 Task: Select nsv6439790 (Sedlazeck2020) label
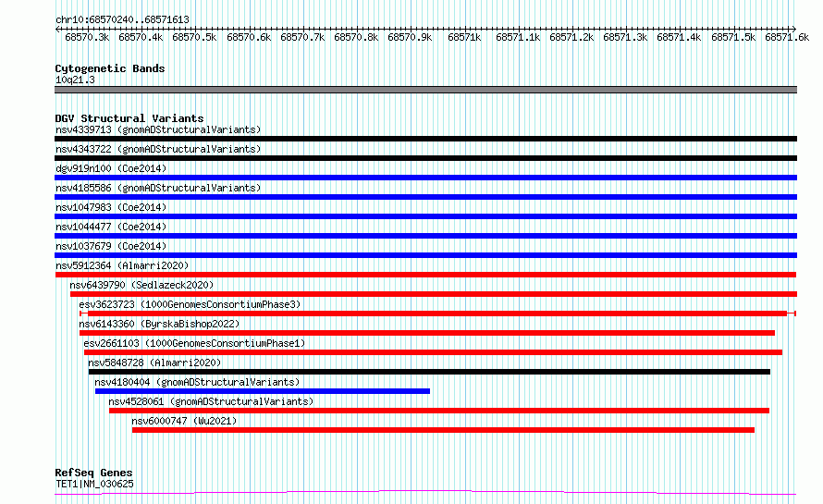[x=141, y=285]
